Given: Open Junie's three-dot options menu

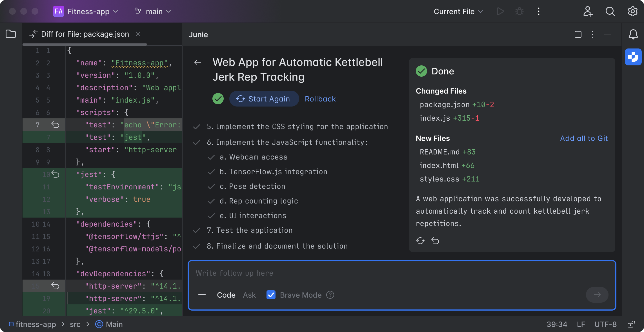Looking at the screenshot, I should click(x=592, y=34).
